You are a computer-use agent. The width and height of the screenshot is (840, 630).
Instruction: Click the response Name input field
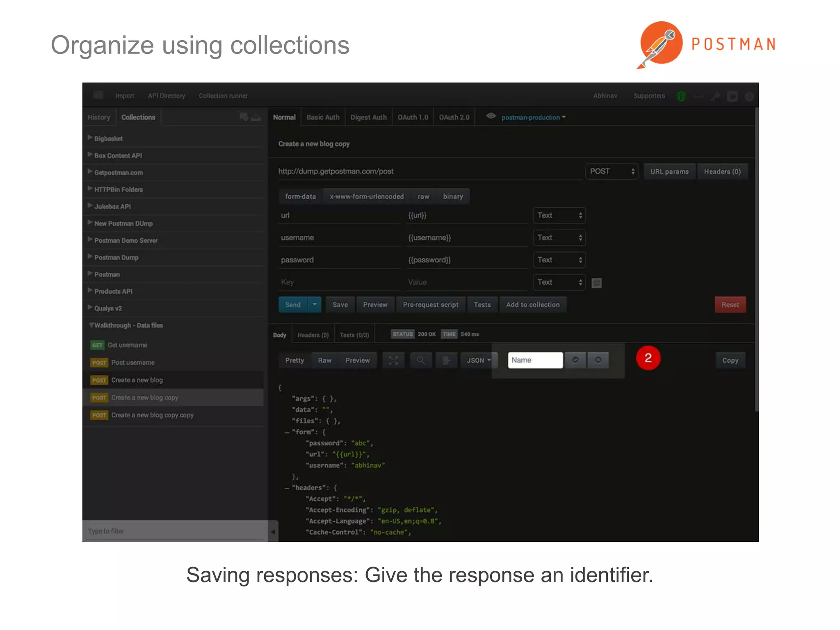(536, 360)
